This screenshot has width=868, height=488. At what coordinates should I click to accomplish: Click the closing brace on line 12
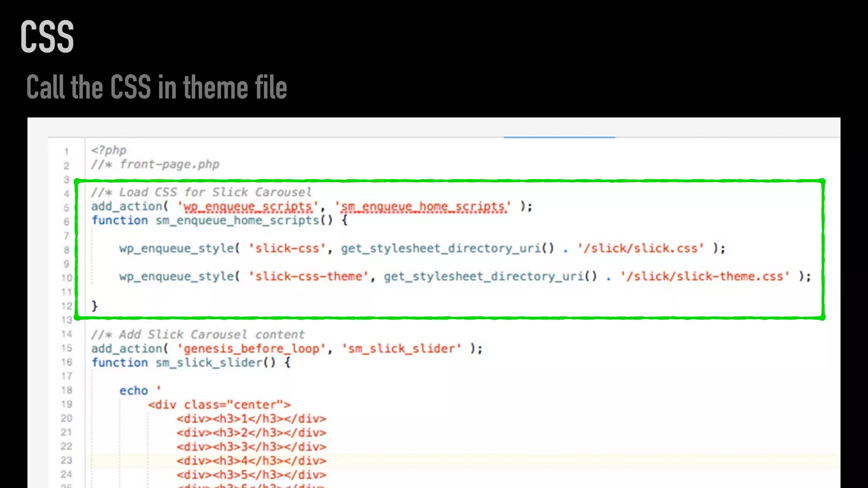coord(95,305)
